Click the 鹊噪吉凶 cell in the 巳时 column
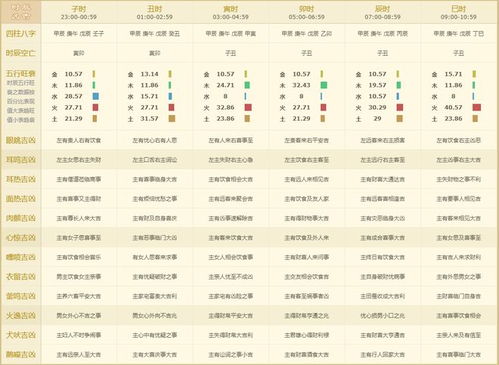The image size is (499, 365). pyautogui.click(x=459, y=355)
